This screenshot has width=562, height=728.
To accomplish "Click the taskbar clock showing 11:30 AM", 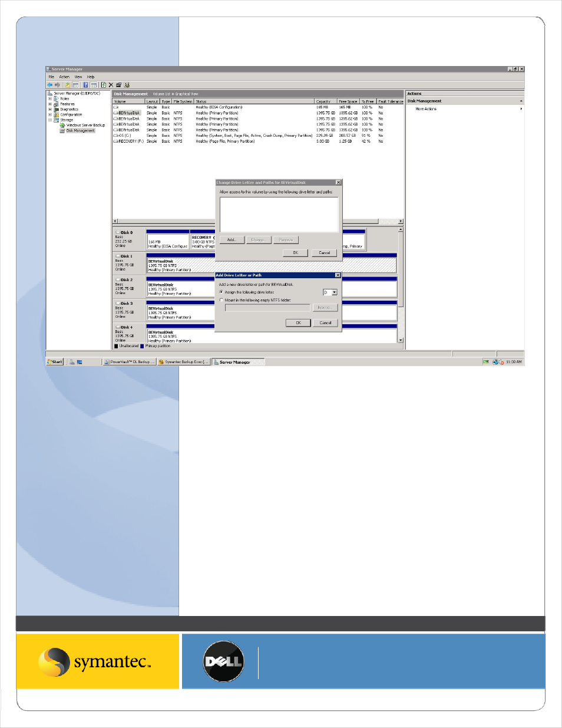I will [x=514, y=362].
